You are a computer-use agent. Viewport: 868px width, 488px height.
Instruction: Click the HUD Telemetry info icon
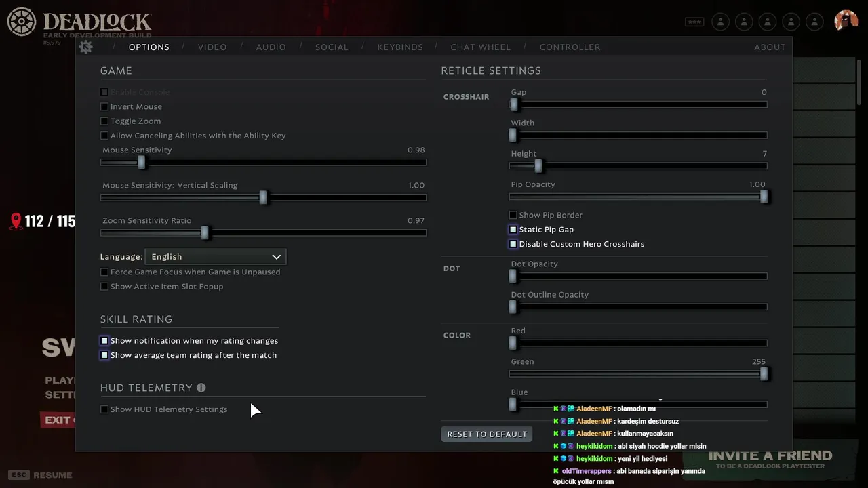201,388
